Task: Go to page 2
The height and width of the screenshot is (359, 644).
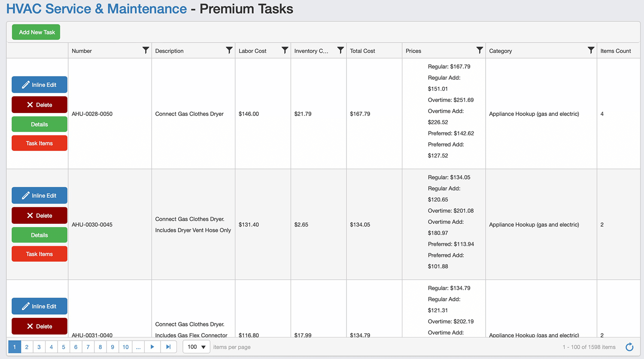Action: (x=27, y=347)
